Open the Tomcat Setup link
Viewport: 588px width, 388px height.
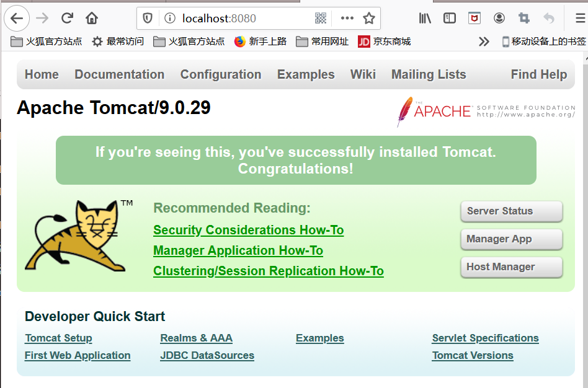pyautogui.click(x=58, y=338)
